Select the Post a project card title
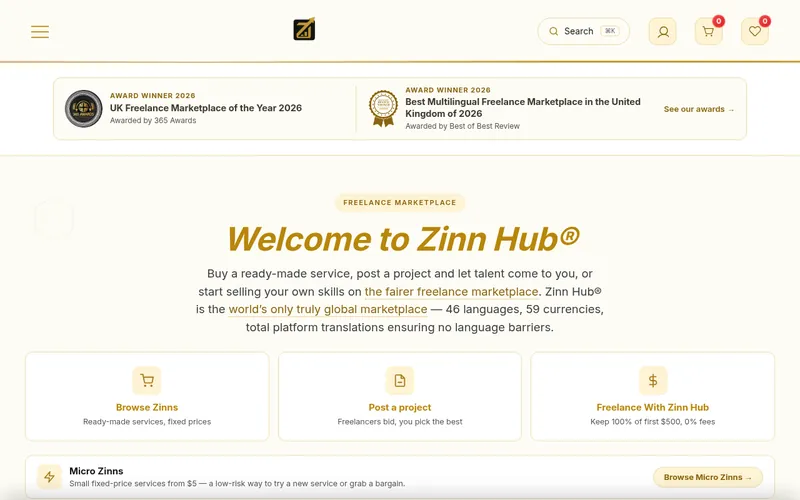This screenshot has width=800, height=500. (400, 407)
